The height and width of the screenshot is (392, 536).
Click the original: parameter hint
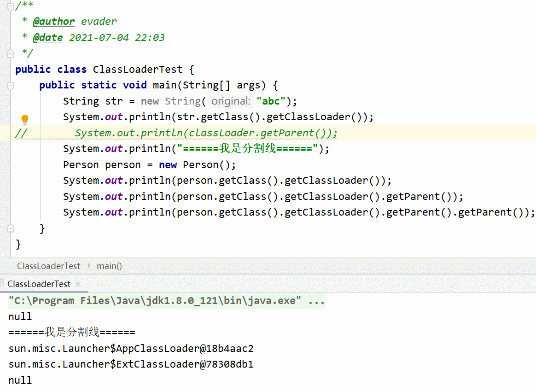[231, 101]
